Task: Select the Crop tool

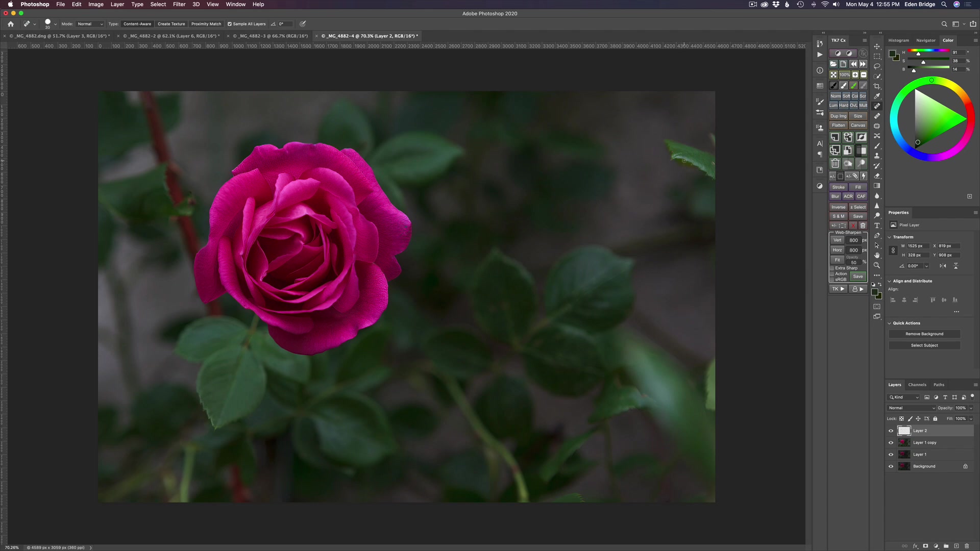Action: (877, 86)
